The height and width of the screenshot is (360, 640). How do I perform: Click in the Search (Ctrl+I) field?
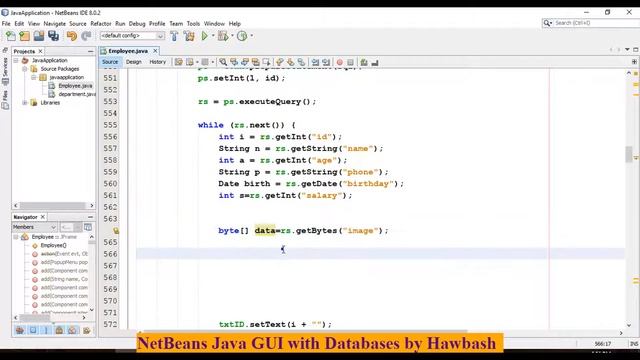point(596,23)
